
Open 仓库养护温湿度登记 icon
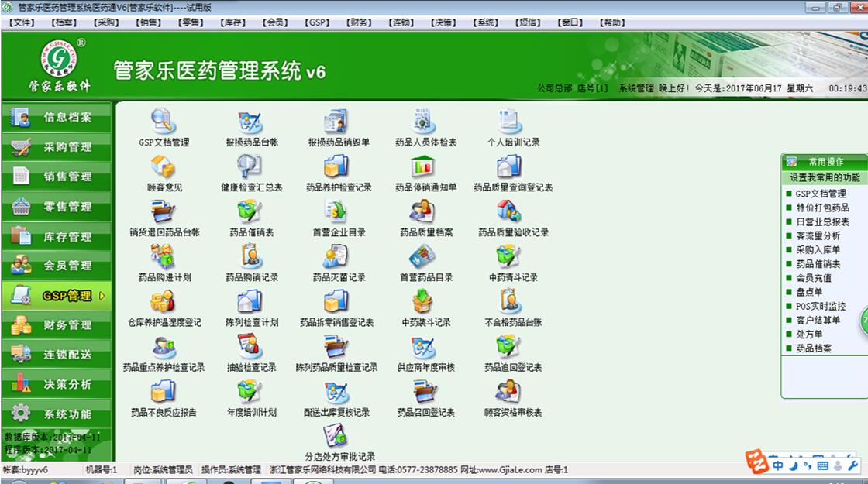[164, 302]
